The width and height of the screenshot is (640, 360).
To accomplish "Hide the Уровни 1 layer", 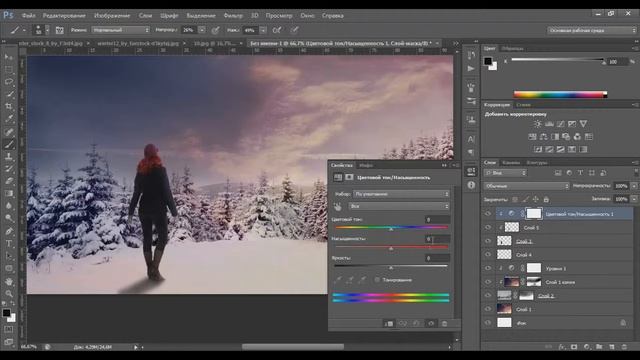I will point(488,268).
